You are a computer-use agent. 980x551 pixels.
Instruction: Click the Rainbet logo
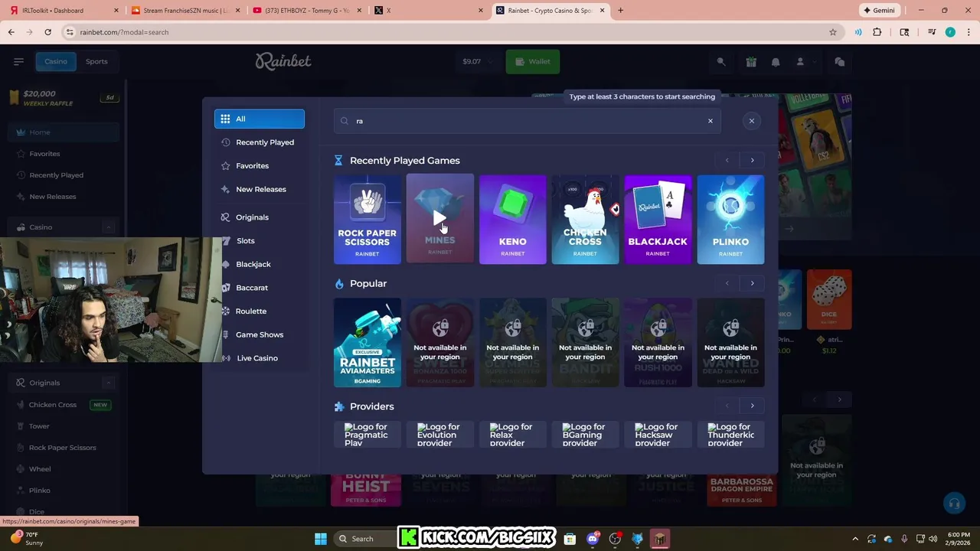tap(283, 61)
